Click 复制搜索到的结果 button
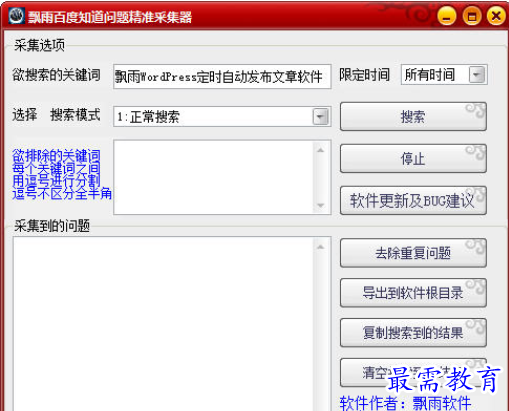509x411 pixels. click(x=413, y=333)
